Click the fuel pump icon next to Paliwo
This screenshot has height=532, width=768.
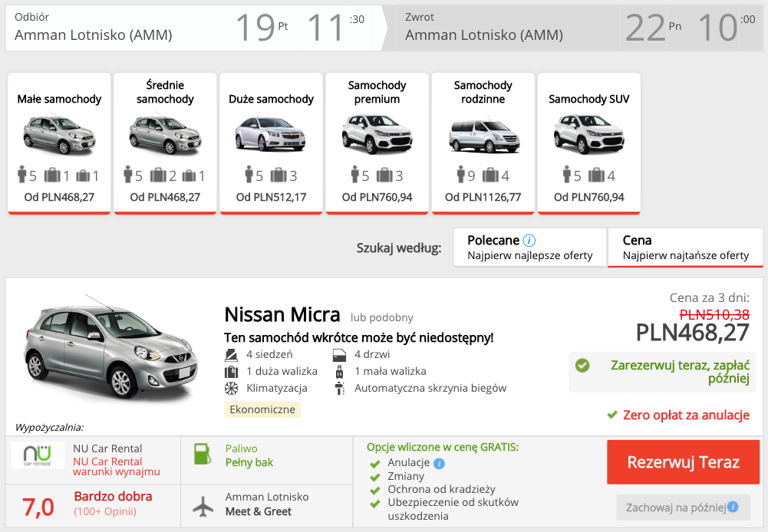tap(203, 454)
